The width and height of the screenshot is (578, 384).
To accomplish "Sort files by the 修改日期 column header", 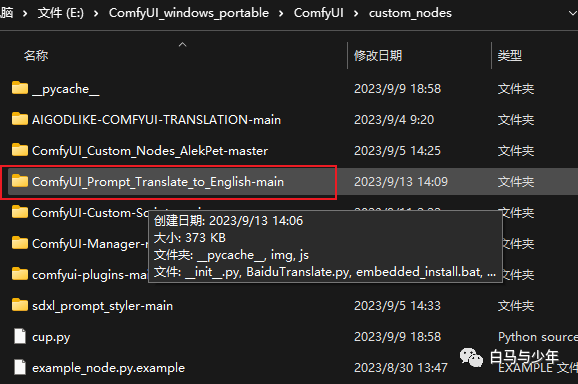I will point(378,56).
